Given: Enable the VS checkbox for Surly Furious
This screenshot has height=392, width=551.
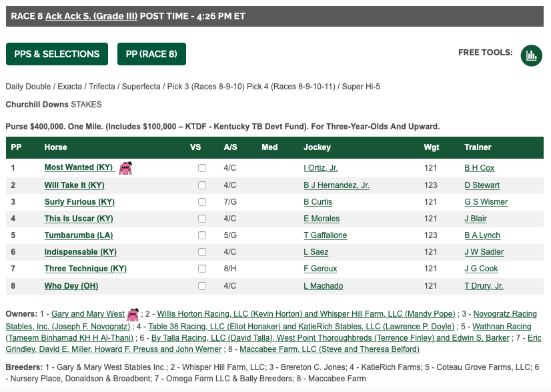Looking at the screenshot, I should pos(202,202).
